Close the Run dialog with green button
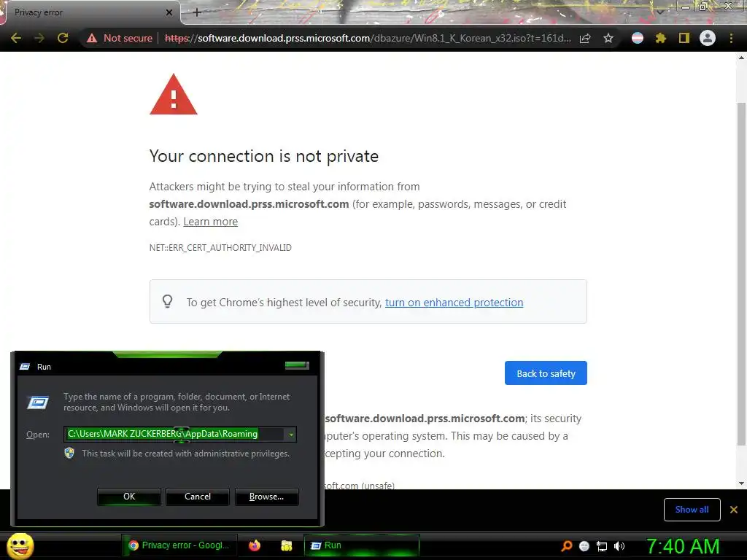Screen dimensions: 747x560 tap(297, 365)
